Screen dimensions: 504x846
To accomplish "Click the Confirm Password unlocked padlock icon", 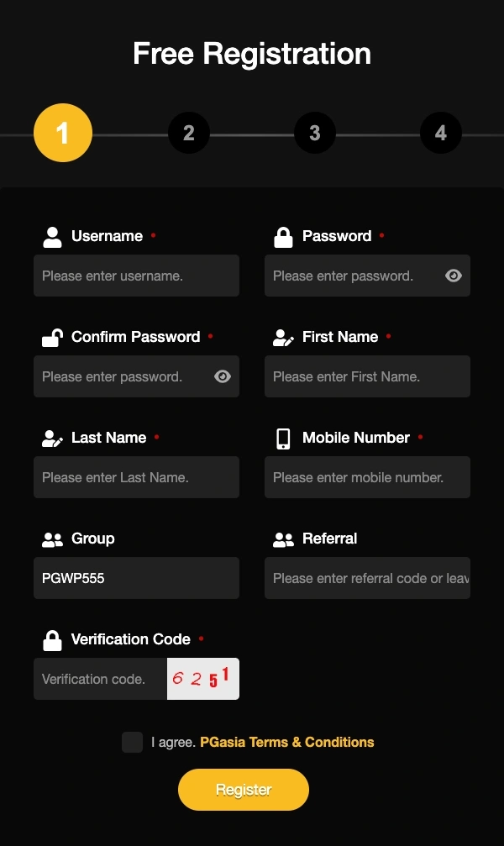I will (52, 337).
